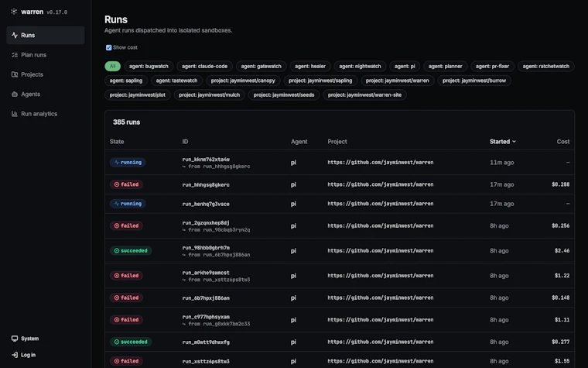Viewport: 588px width, 368px height.
Task: Filter by project: jayminwest/plot
Action: [x=138, y=95]
